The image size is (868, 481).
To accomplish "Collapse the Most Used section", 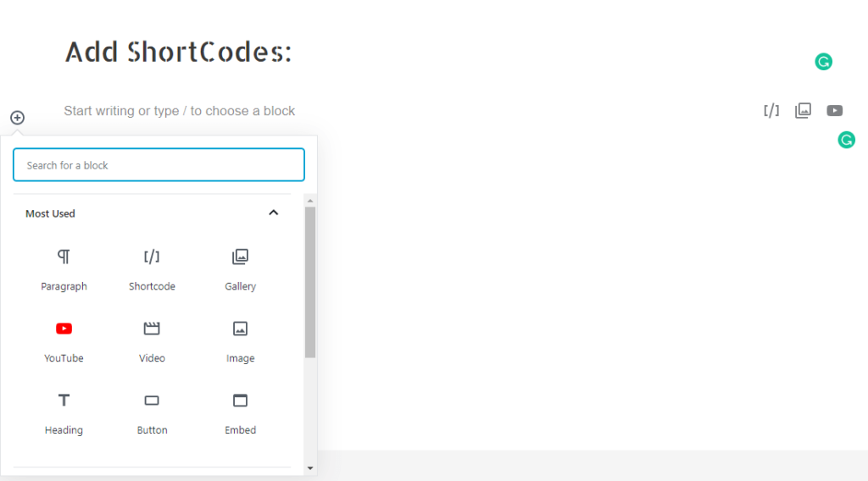I will (x=274, y=213).
